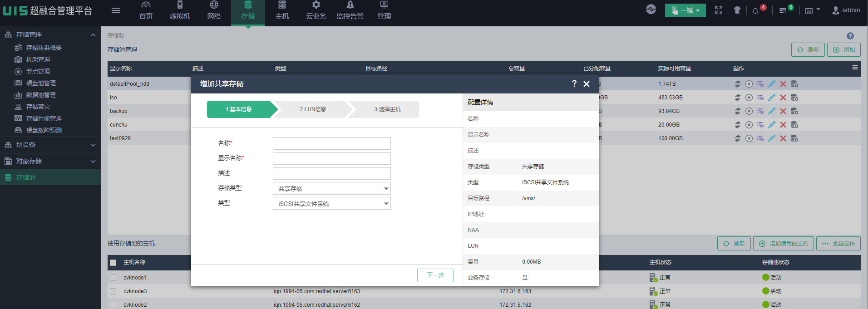Open the 虚拟机 top menu

pos(180,10)
